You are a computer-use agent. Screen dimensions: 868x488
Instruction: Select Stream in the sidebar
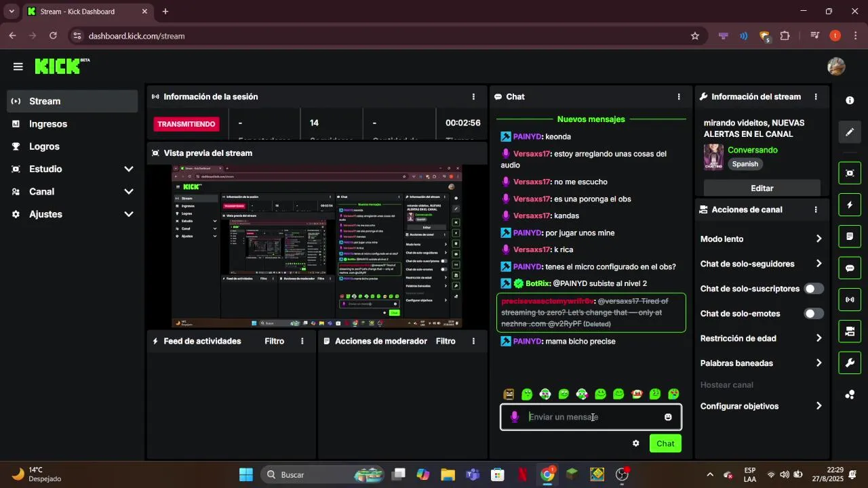(73, 101)
